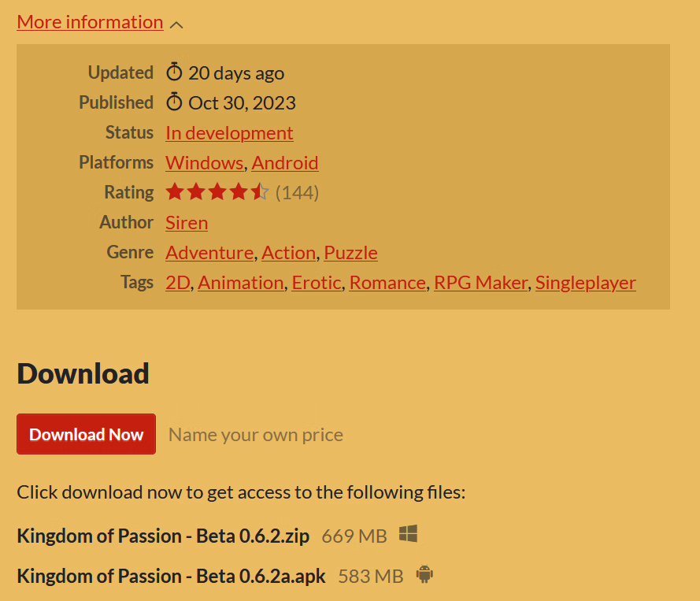Image resolution: width=700 pixels, height=601 pixels.
Task: Click the rating count (144)
Action: pos(297,192)
